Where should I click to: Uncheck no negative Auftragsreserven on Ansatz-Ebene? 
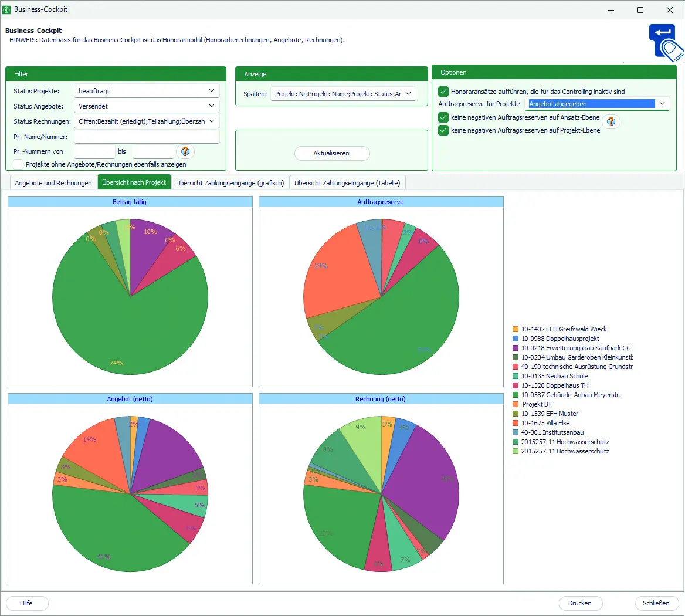pos(443,117)
